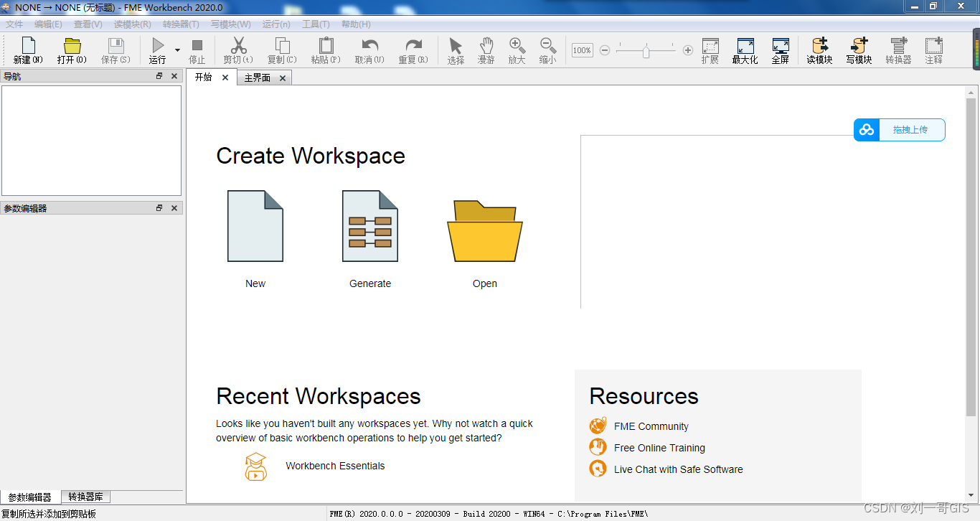Undock the 导航 panel
The width and height of the screenshot is (980, 521).
pyautogui.click(x=159, y=76)
